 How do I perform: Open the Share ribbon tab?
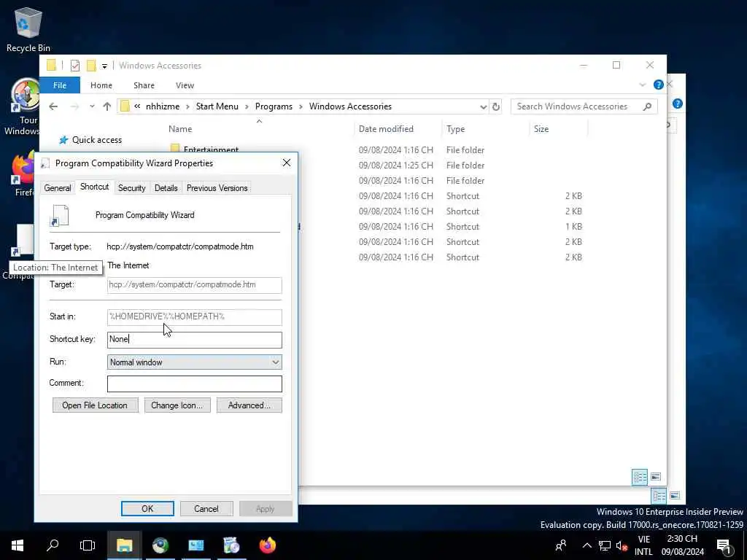coord(144,85)
